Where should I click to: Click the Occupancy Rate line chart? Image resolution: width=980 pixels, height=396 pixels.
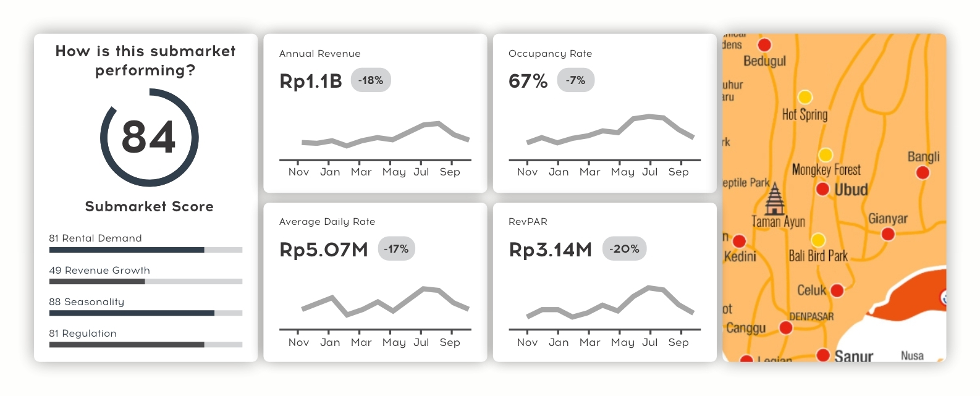(x=610, y=130)
